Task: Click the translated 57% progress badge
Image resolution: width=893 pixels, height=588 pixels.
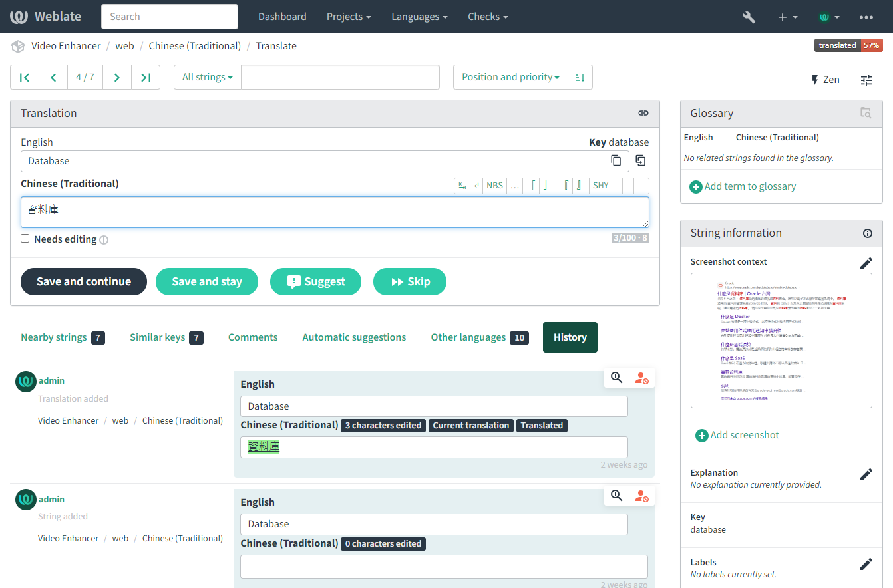Action: pos(848,45)
